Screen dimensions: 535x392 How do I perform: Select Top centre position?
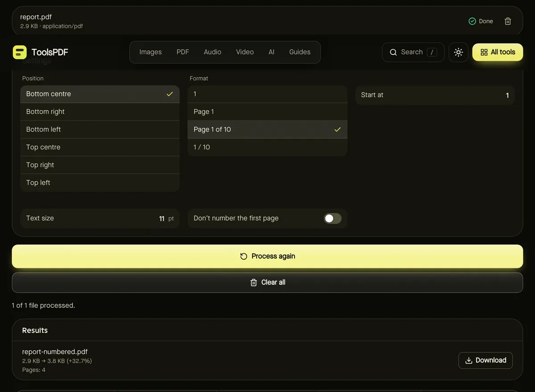click(x=100, y=147)
